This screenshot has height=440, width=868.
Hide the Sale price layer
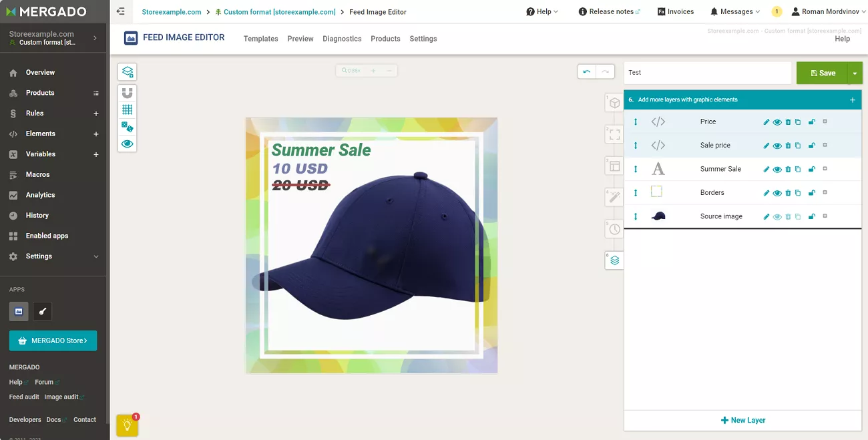coord(777,146)
